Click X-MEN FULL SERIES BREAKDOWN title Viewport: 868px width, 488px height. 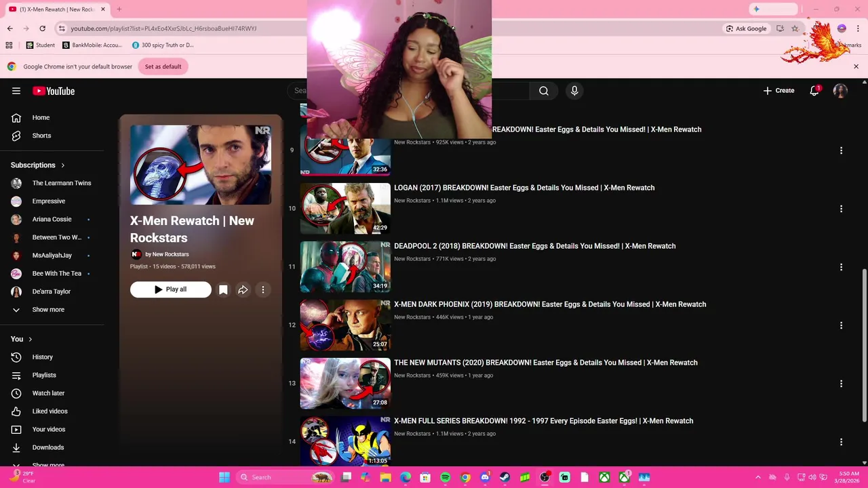point(544,421)
